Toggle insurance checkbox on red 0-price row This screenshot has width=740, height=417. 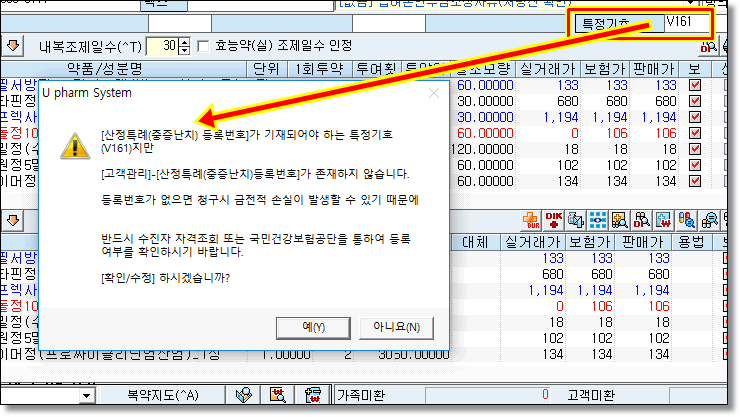tap(696, 133)
